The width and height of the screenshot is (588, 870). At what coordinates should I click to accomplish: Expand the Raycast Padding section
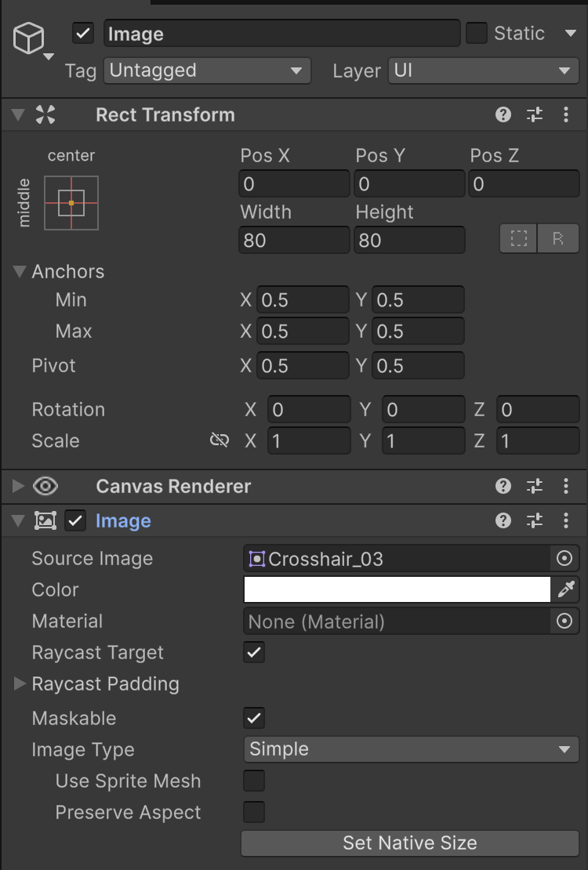pos(20,684)
